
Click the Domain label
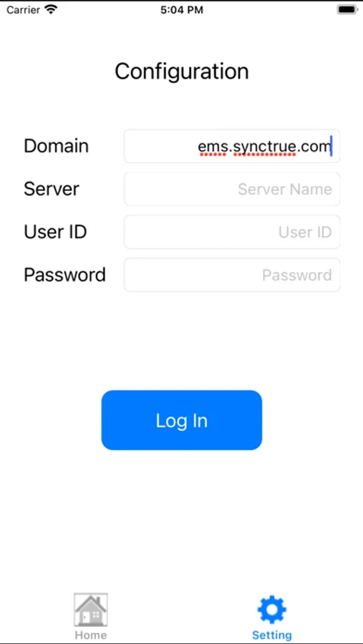point(57,146)
